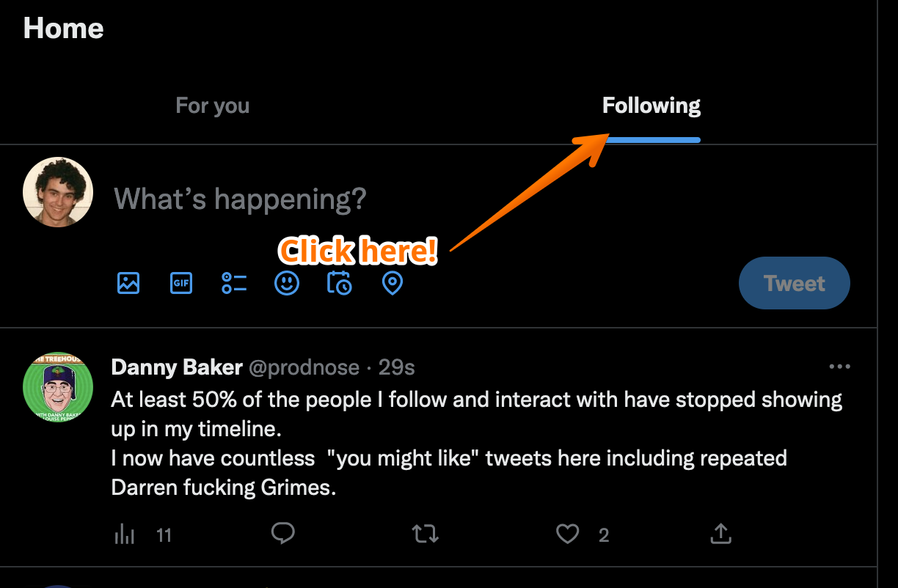Like the Danny Baker tweet
This screenshot has height=588, width=898.
click(567, 534)
